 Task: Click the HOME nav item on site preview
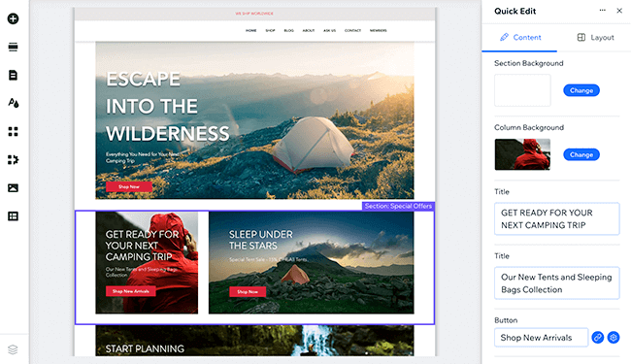[x=251, y=30]
